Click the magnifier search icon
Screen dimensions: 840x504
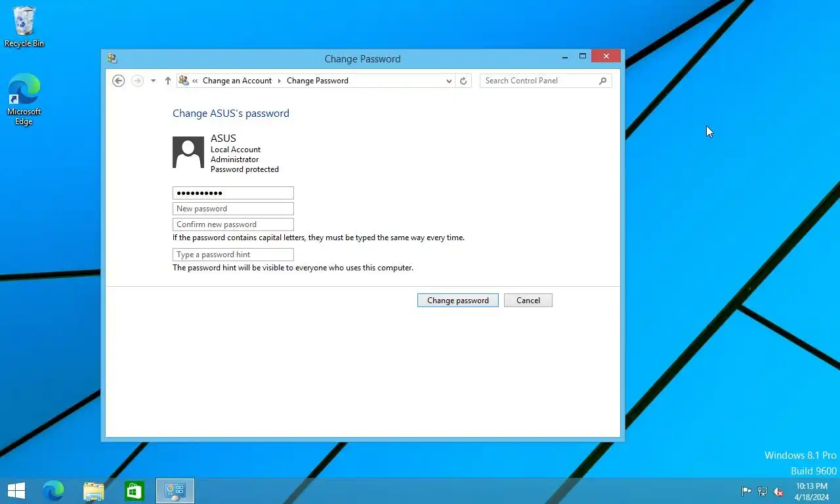click(602, 81)
